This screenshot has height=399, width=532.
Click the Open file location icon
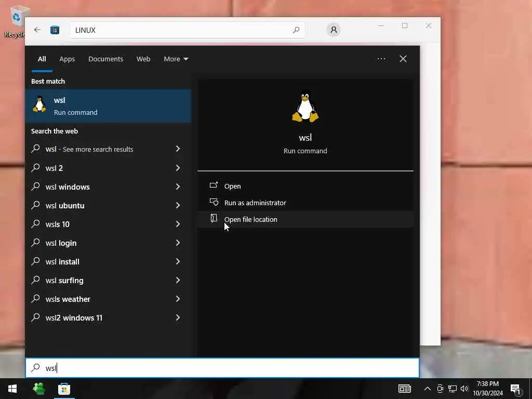click(x=214, y=218)
